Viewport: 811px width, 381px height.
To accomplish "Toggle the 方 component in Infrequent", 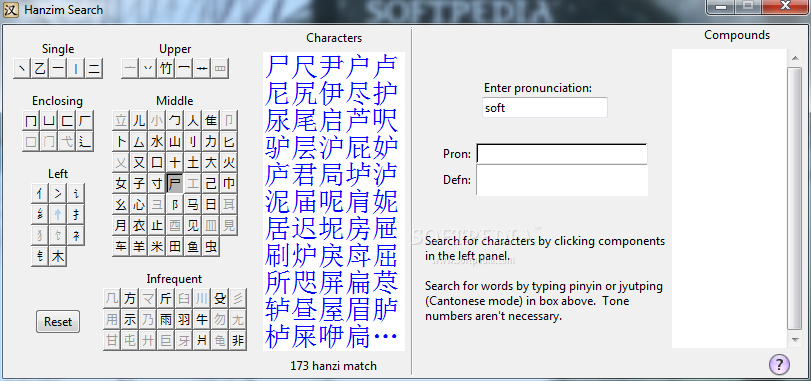I will pyautogui.click(x=130, y=299).
